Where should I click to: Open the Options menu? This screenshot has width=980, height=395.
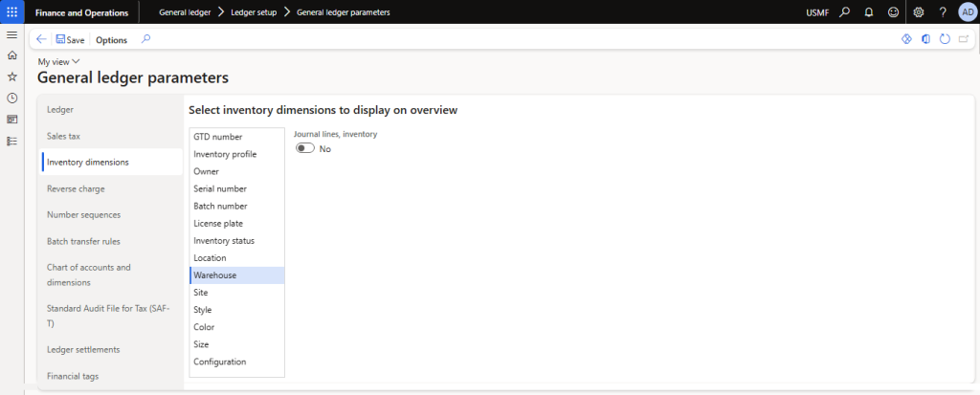(111, 39)
